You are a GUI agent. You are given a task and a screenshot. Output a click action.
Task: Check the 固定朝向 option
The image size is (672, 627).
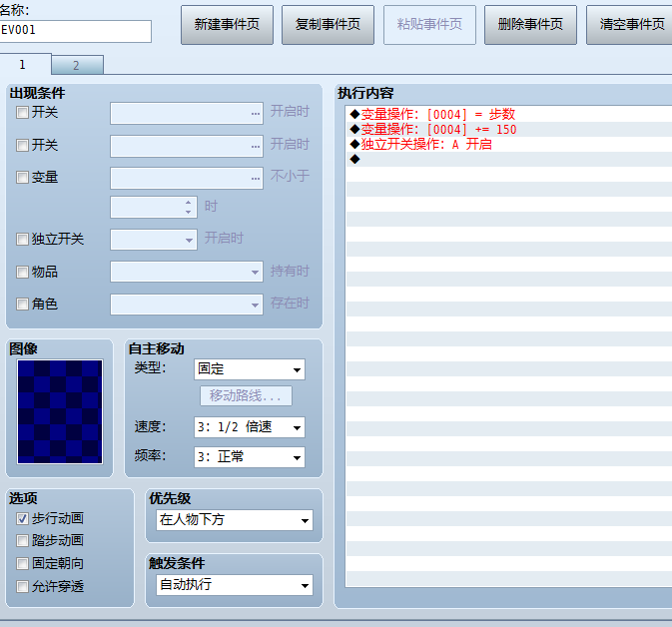coord(22,563)
